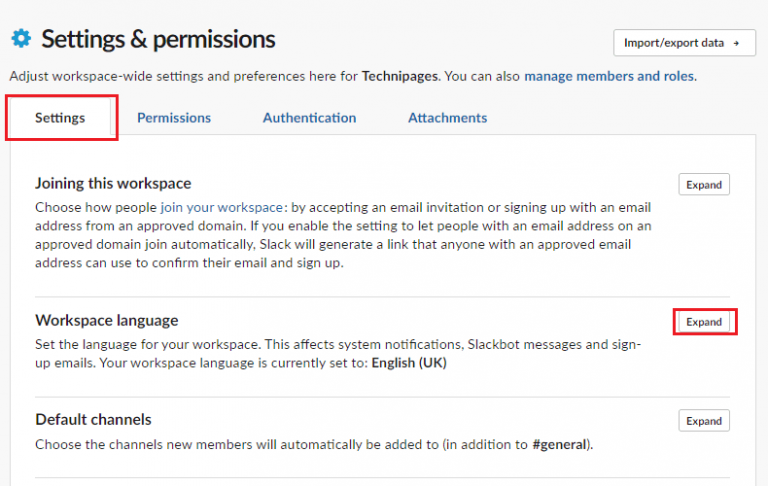Screen dimensions: 768x486
Task: Click the Joining this workspace description paragraph
Action: [340, 236]
